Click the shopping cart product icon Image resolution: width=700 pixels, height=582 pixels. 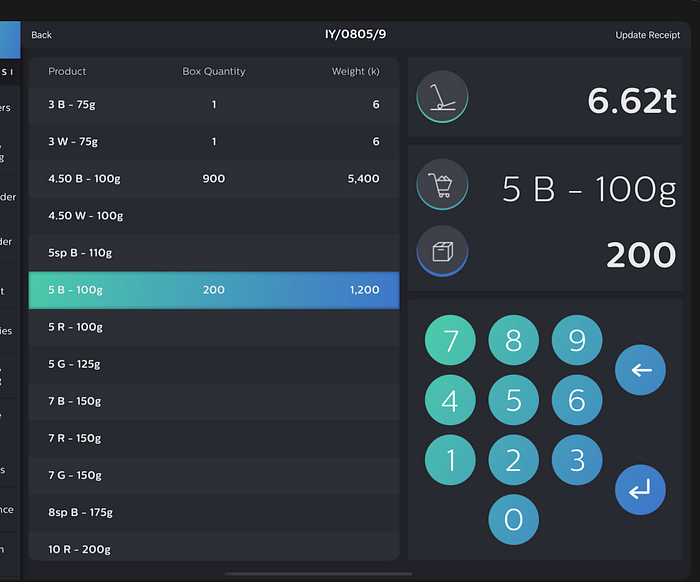[x=442, y=185]
